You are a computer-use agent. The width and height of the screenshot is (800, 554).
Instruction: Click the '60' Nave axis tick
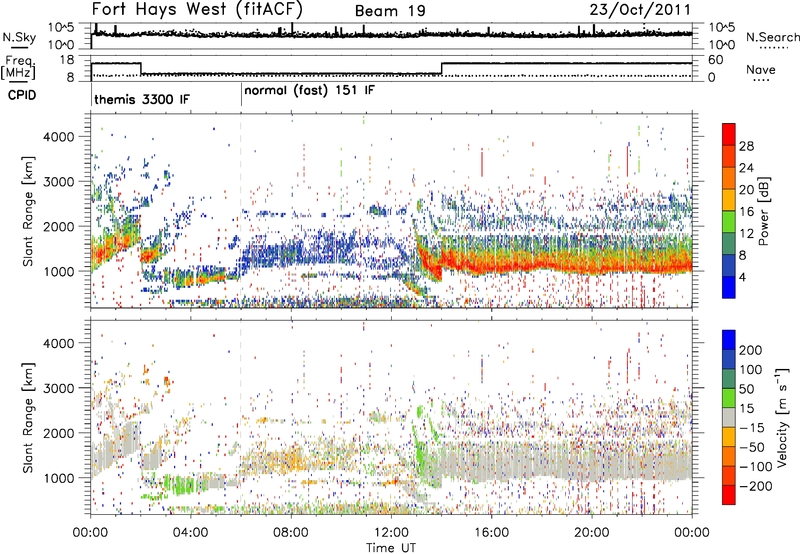[716, 60]
